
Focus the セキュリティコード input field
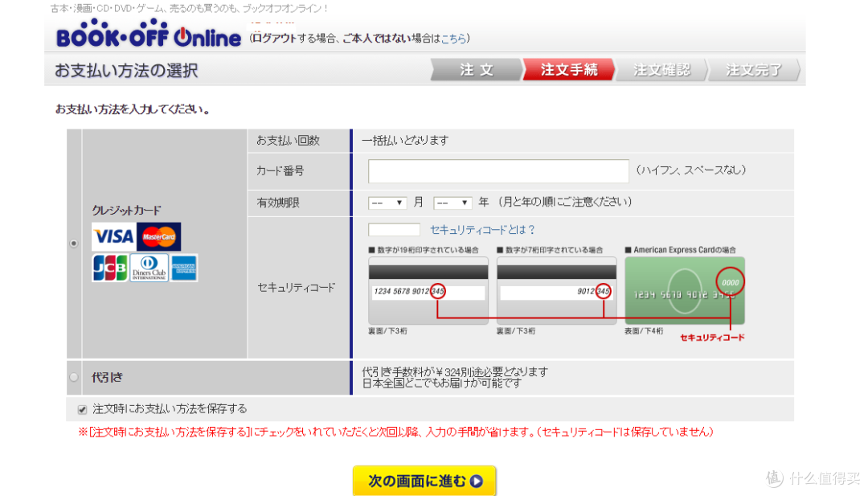394,230
